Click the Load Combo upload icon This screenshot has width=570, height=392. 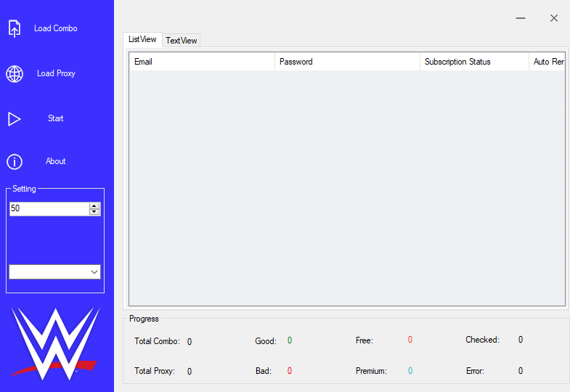pos(15,29)
